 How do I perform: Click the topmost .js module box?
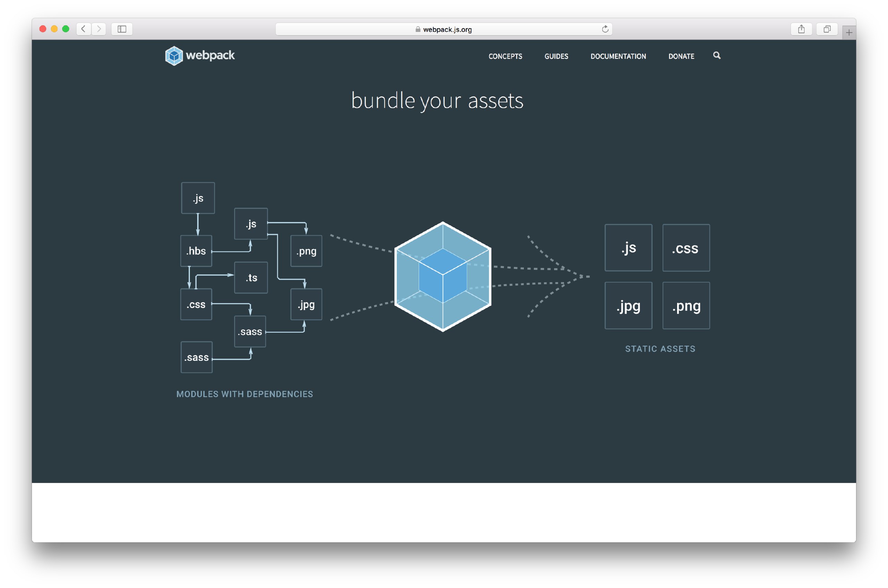(x=198, y=198)
